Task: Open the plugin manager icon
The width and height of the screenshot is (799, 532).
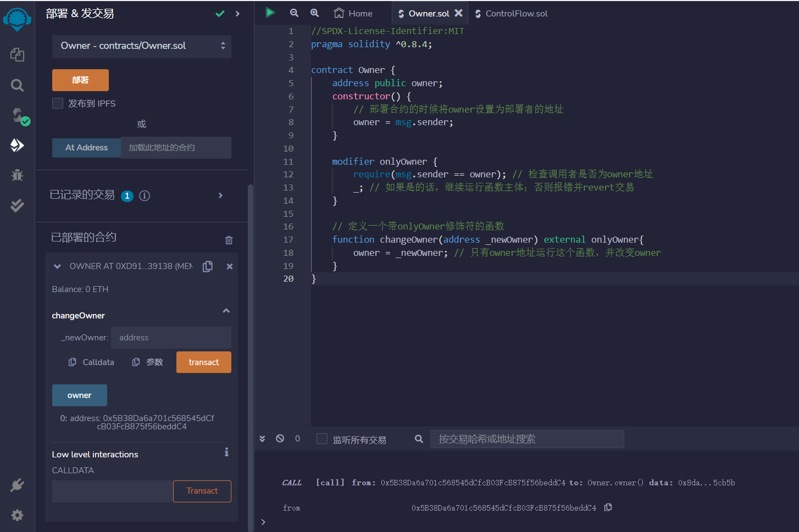Action: coord(17,485)
